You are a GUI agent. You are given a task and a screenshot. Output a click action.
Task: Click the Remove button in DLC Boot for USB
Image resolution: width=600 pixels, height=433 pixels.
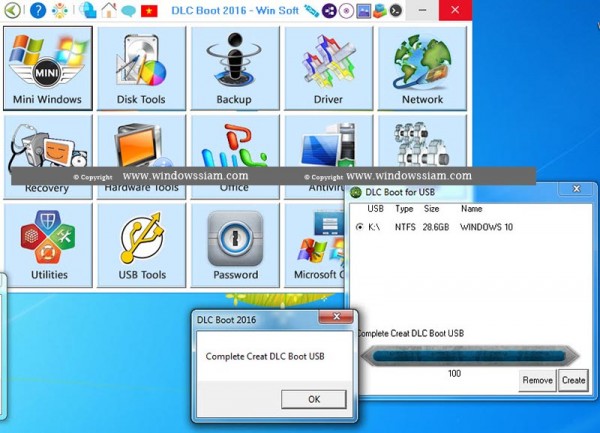click(x=537, y=380)
